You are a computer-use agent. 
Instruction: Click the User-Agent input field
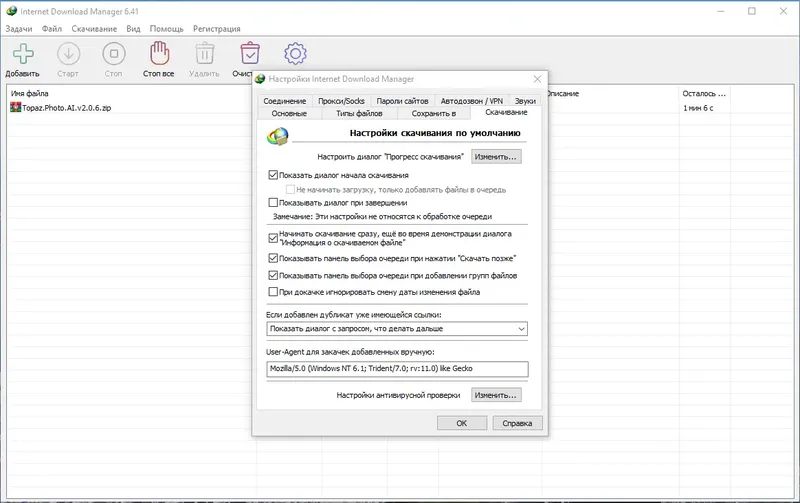tap(397, 369)
